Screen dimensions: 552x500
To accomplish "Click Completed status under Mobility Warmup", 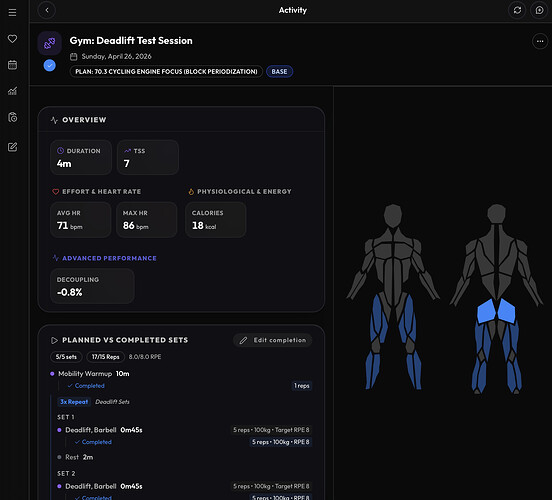I will pos(86,386).
